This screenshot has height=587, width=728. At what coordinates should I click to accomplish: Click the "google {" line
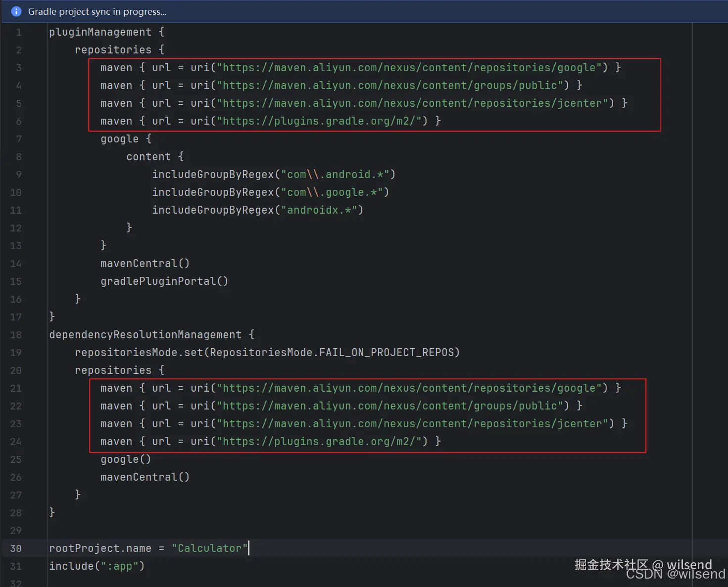point(126,139)
